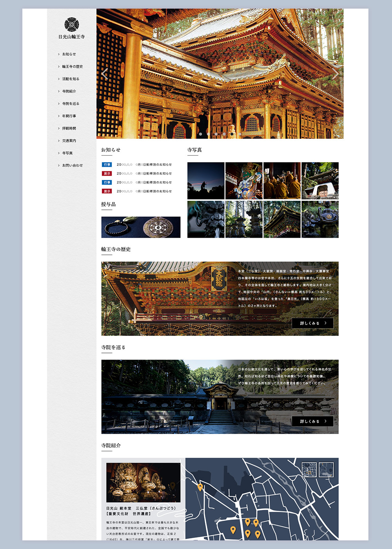Select the left map view thumbnail icon
The height and width of the screenshot is (549, 392).
pos(309,469)
